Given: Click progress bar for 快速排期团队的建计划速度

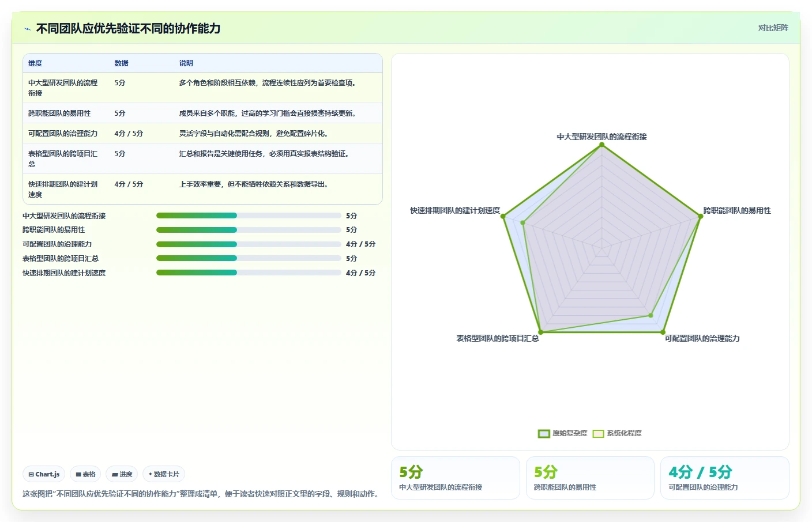Looking at the screenshot, I should (x=249, y=273).
